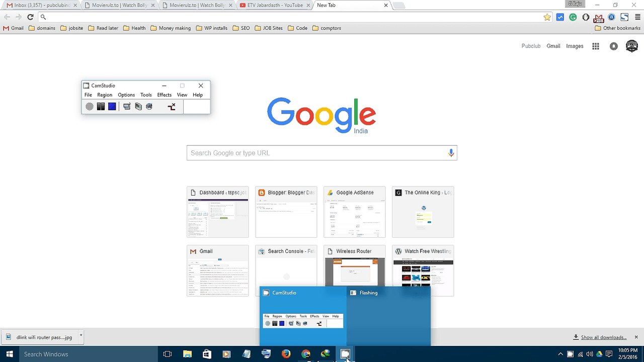Click the Pubclub link
The height and width of the screenshot is (362, 644).
coord(531,46)
